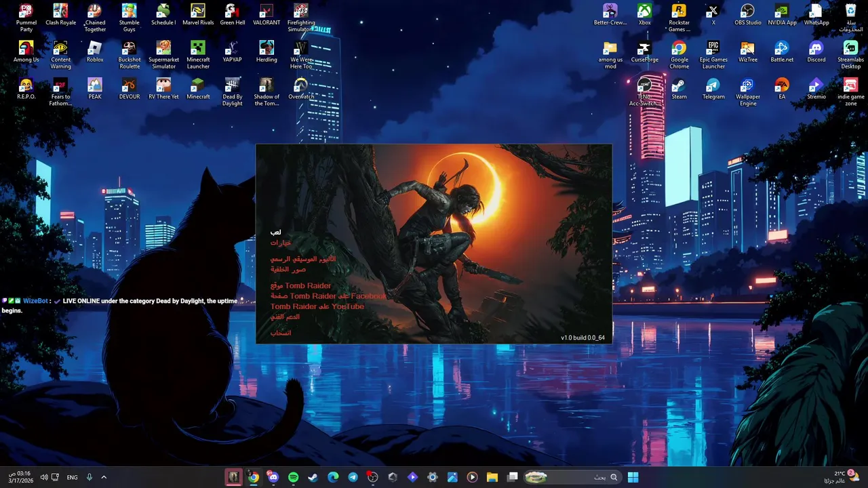Open CurseForge desktop shortcut

click(644, 52)
